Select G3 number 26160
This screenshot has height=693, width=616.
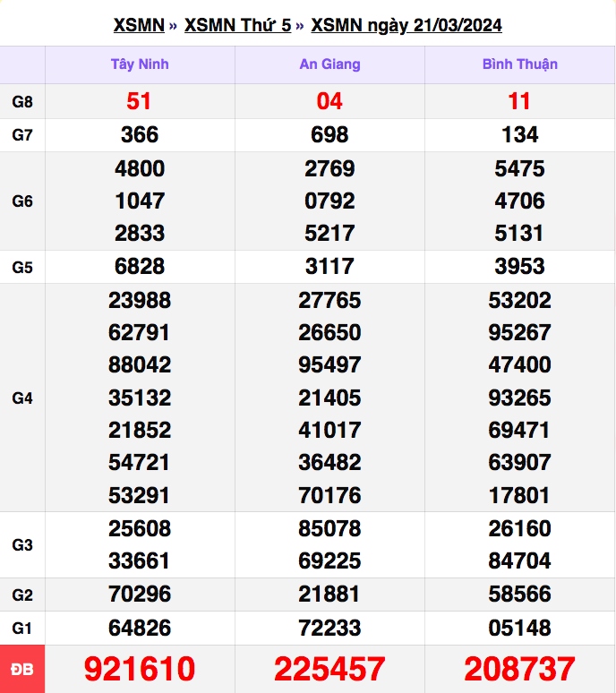click(519, 528)
